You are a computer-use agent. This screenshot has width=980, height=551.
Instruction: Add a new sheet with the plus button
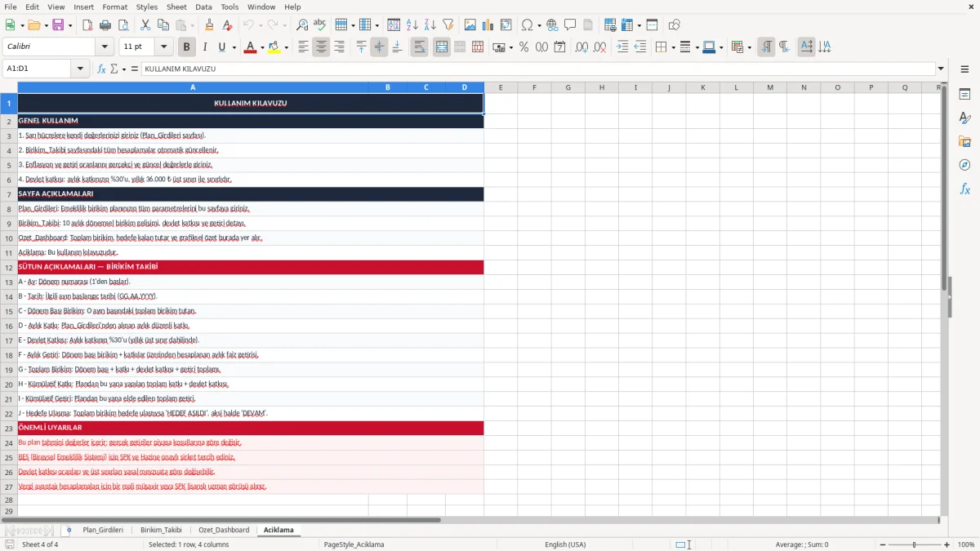[x=69, y=530]
